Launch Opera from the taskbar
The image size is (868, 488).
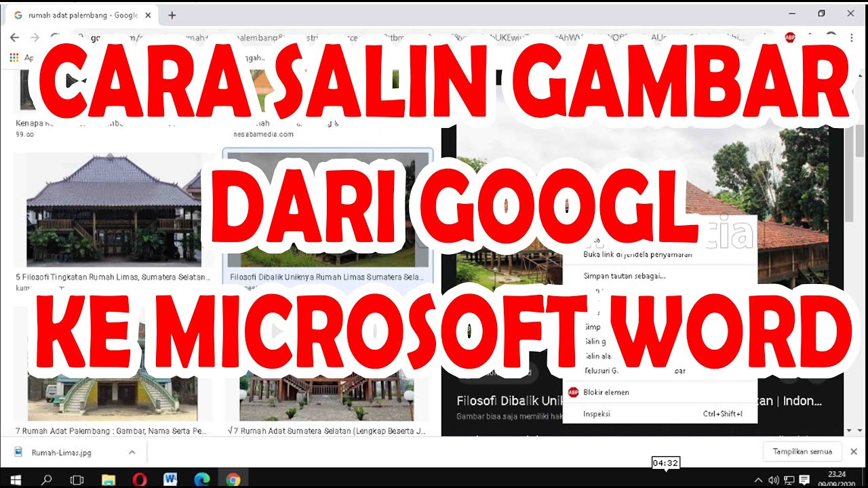point(140,480)
